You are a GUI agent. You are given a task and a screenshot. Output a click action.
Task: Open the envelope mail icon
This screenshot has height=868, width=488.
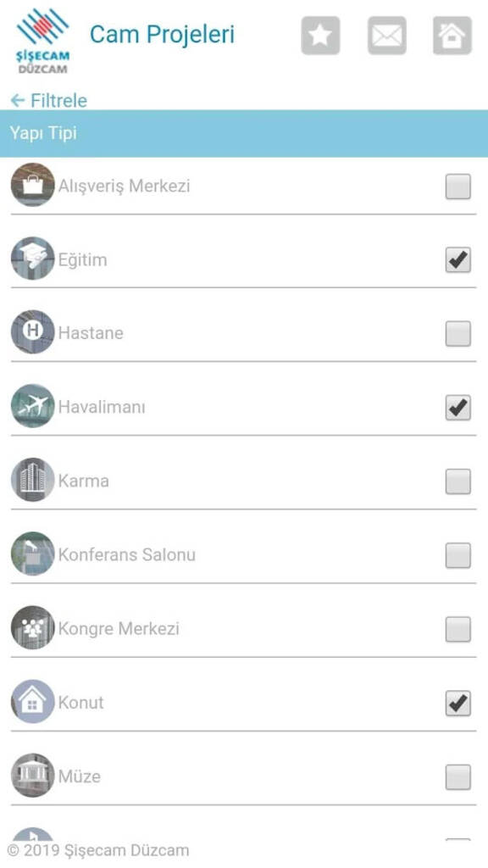[386, 36]
